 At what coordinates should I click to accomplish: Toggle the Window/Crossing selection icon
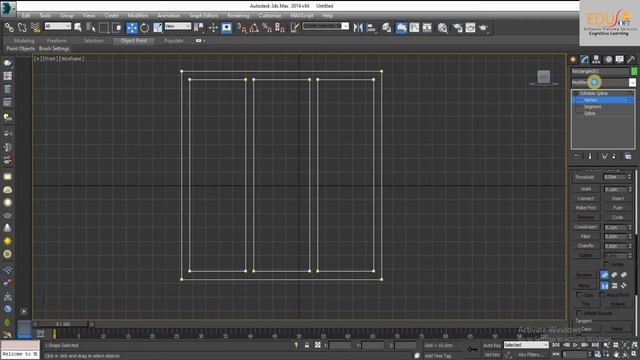118,28
